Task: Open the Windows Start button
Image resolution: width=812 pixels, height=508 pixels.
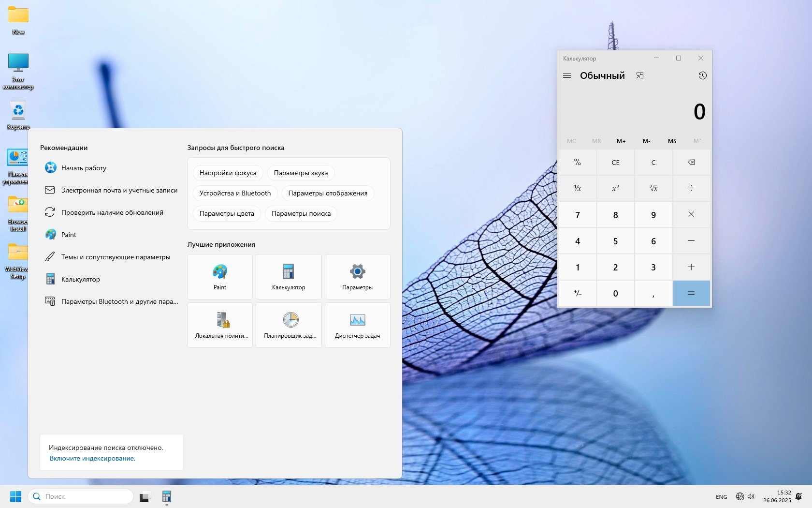Action: (15, 496)
